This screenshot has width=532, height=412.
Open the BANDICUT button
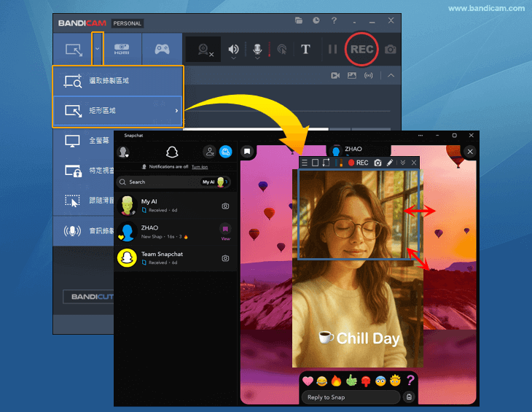click(x=89, y=297)
